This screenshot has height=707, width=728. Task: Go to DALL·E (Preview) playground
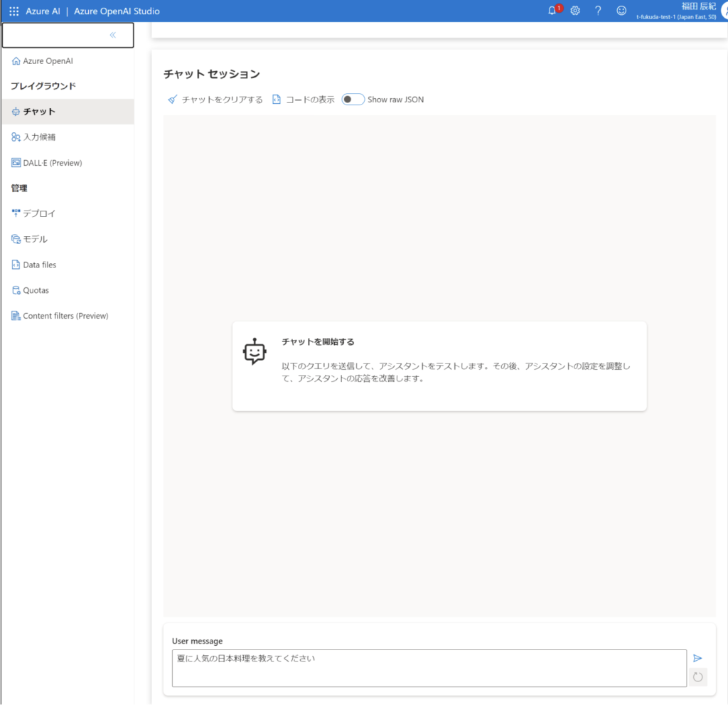click(52, 163)
